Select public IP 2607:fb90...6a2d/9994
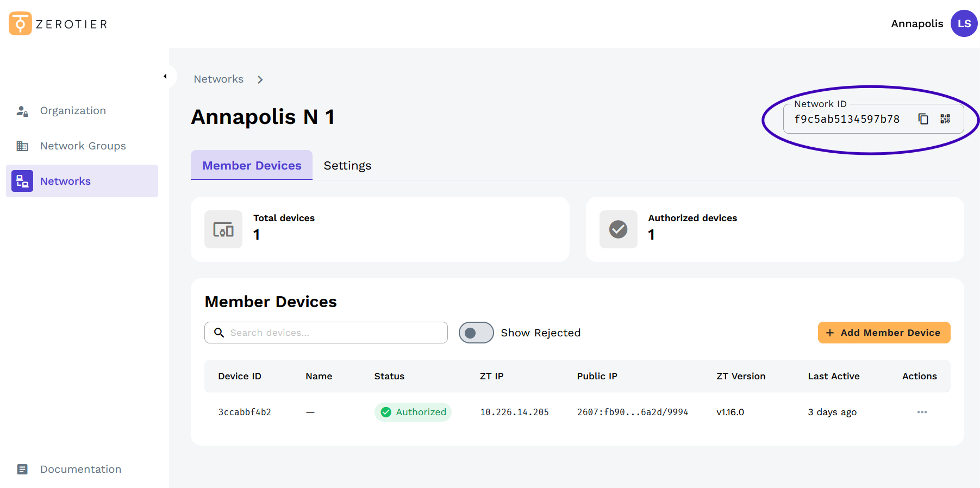 633,412
